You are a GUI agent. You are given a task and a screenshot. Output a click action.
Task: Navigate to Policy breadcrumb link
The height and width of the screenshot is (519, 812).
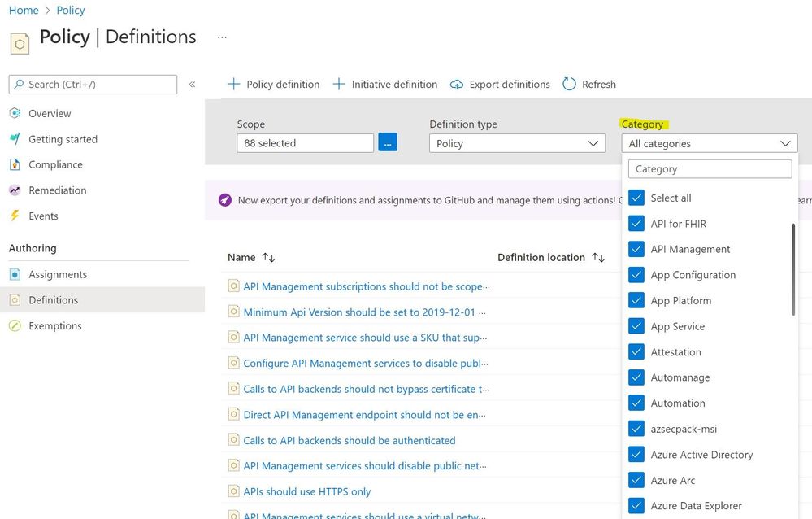point(71,11)
